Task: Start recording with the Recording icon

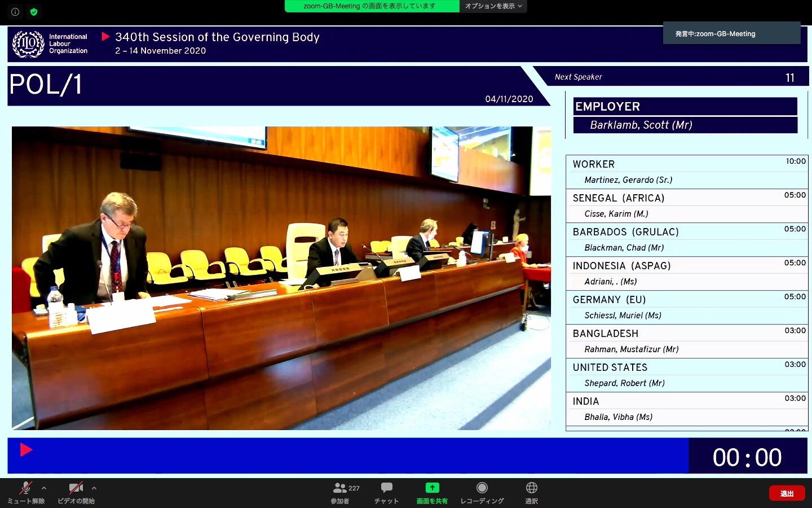Action: click(x=482, y=488)
